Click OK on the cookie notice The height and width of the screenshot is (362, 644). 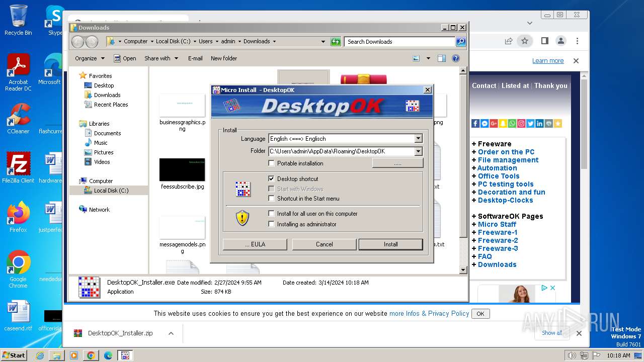click(480, 314)
